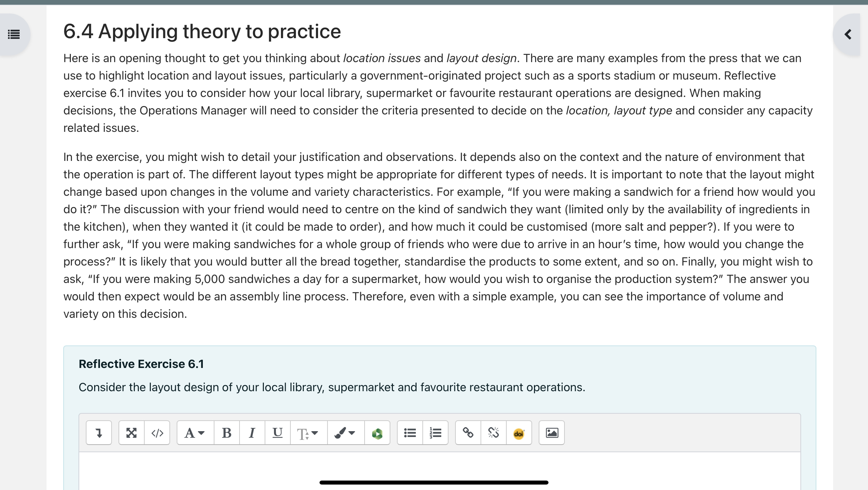Toggle underline formatting
The image size is (868, 490).
click(x=277, y=432)
